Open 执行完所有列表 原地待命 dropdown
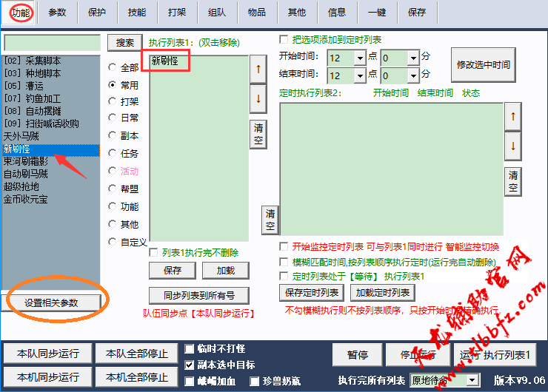 point(472,380)
